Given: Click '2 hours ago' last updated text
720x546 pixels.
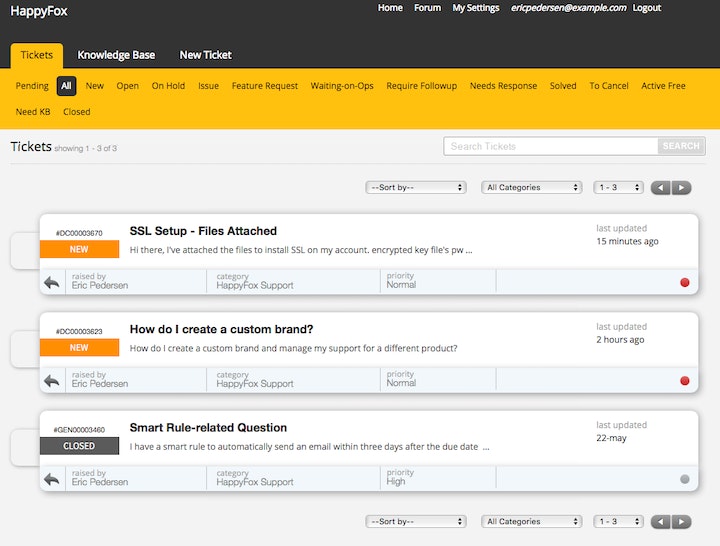Looking at the screenshot, I should [x=620, y=340].
